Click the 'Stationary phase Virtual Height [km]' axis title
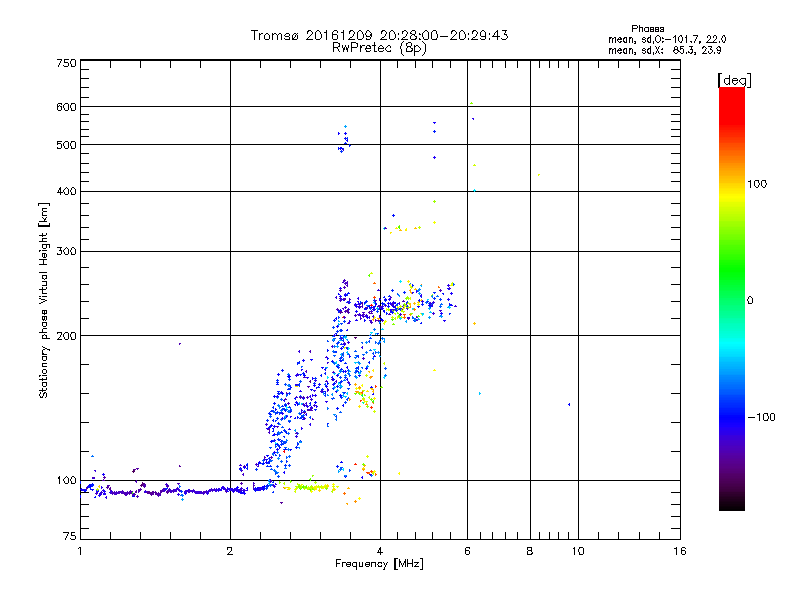The width and height of the screenshot is (800, 600). click(x=44, y=300)
